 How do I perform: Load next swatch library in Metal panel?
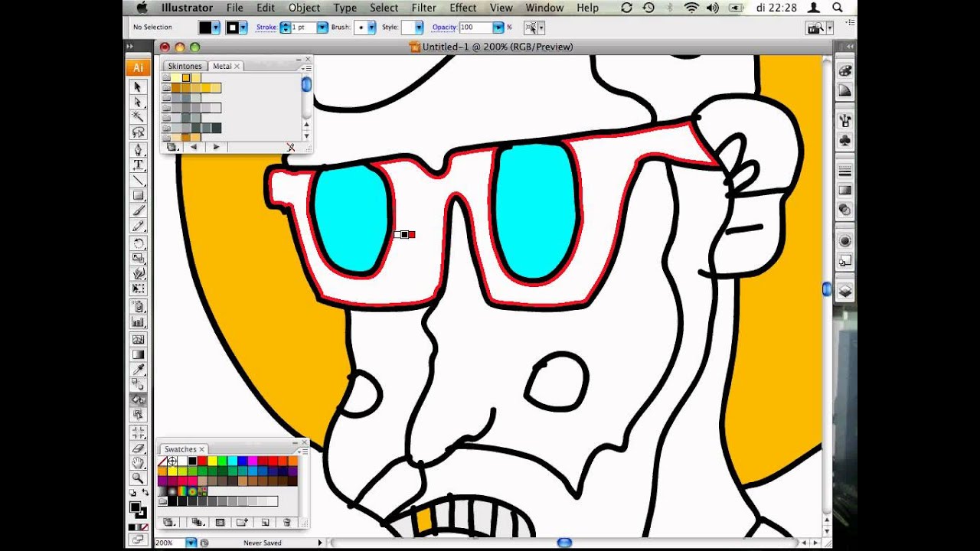(217, 147)
